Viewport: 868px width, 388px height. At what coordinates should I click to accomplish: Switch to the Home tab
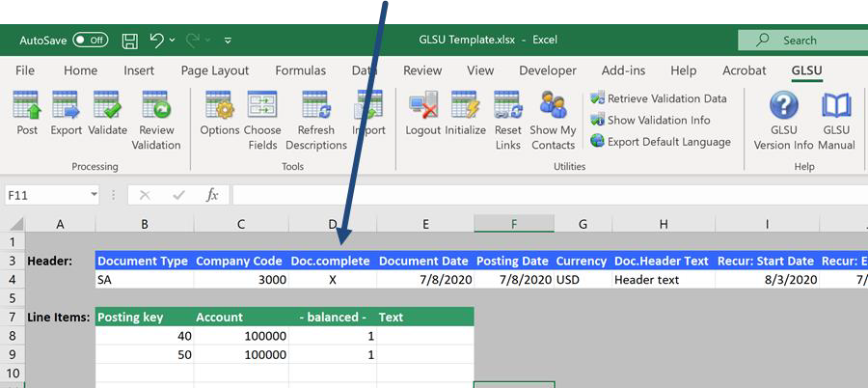click(80, 71)
